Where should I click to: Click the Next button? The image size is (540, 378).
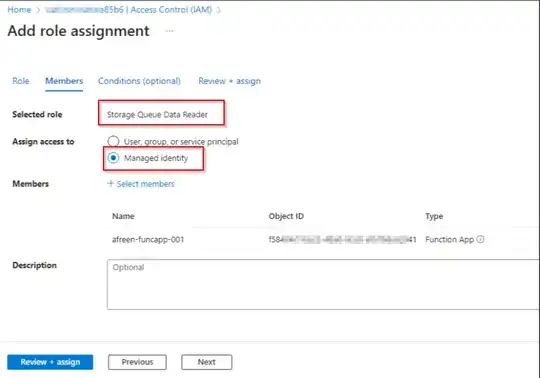click(207, 362)
